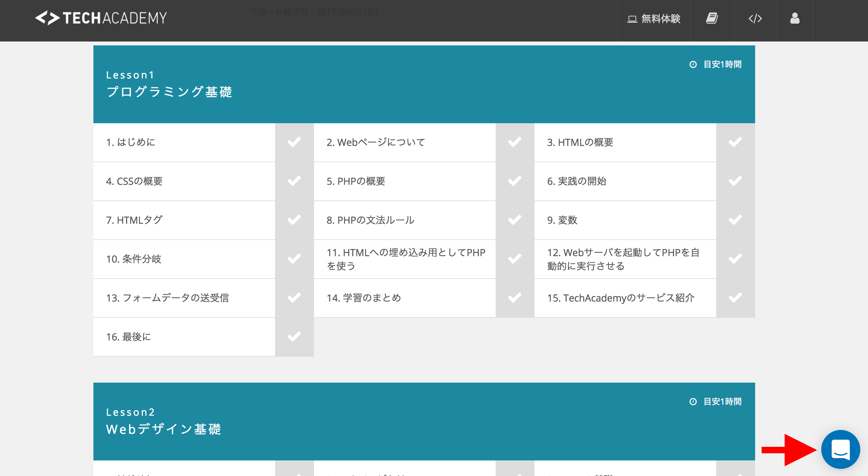
Task: Click the TechAcademy logo
Action: (x=101, y=18)
